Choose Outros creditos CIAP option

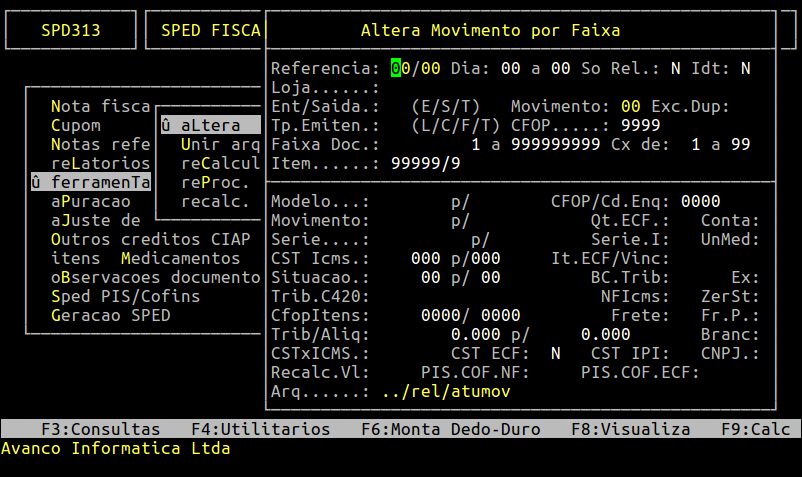click(150, 239)
